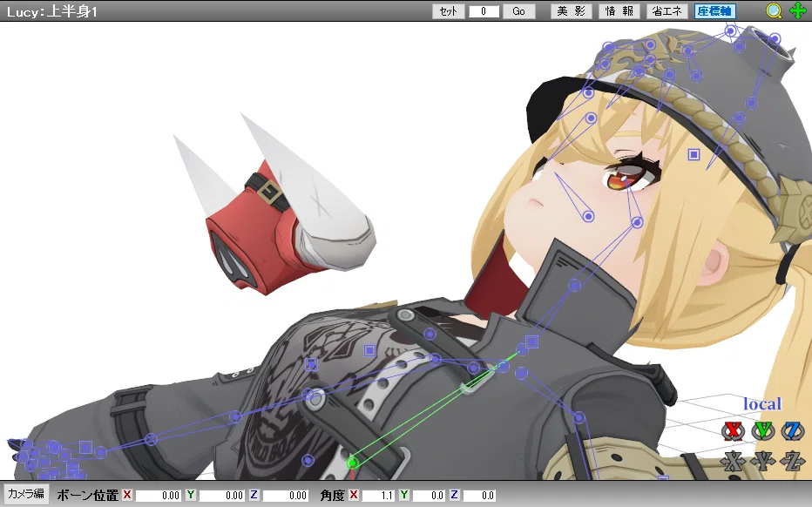812x507 pixels.
Task: Click the bone position X input field
Action: click(158, 495)
